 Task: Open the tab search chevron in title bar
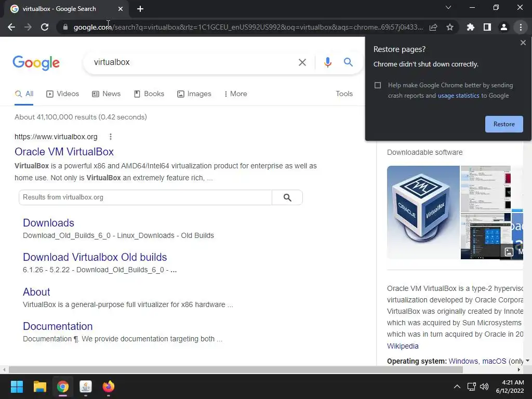[x=448, y=7]
